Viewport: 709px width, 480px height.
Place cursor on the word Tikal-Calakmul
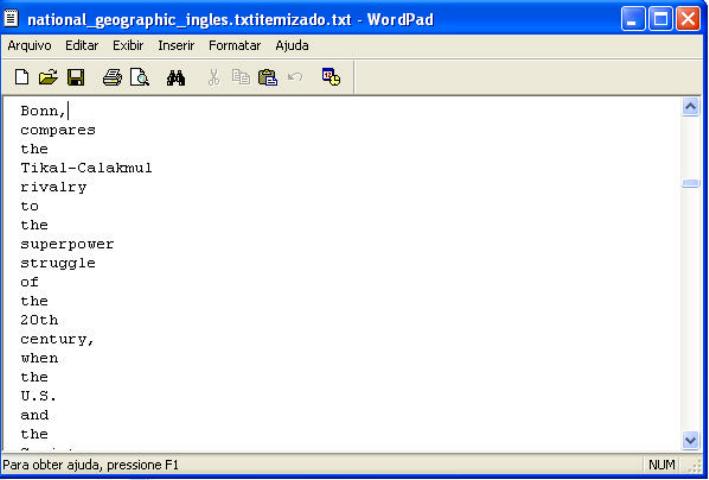click(x=86, y=168)
